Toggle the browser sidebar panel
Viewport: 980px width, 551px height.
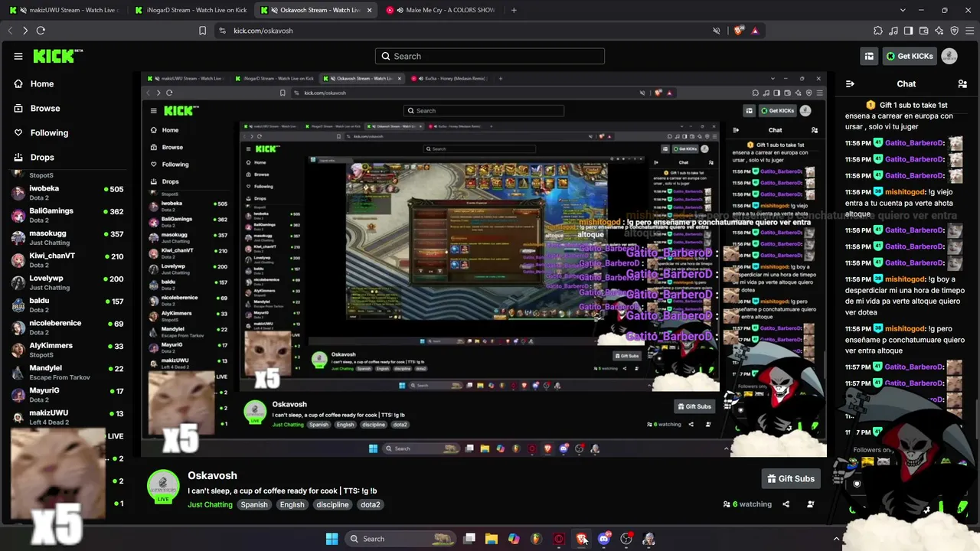908,31
